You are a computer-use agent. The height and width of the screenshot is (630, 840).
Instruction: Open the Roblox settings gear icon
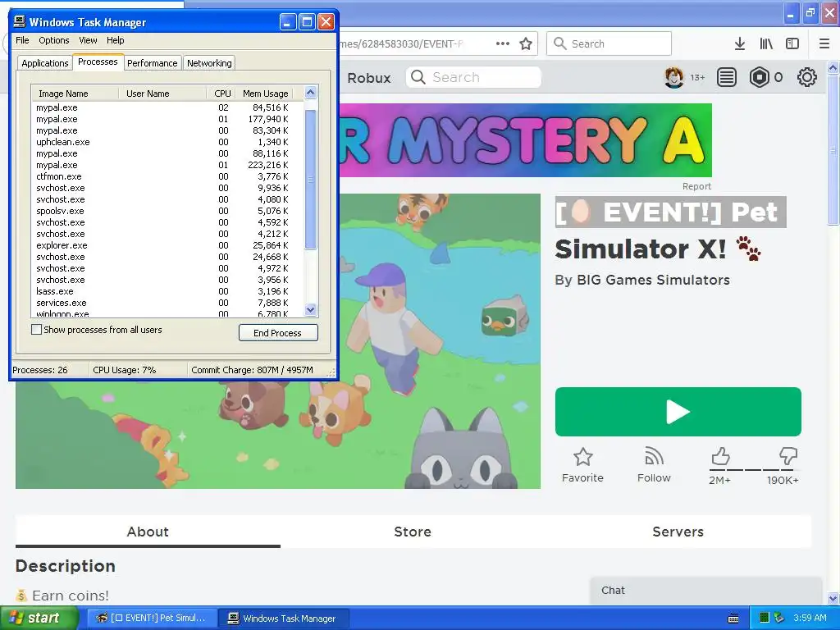coord(807,78)
